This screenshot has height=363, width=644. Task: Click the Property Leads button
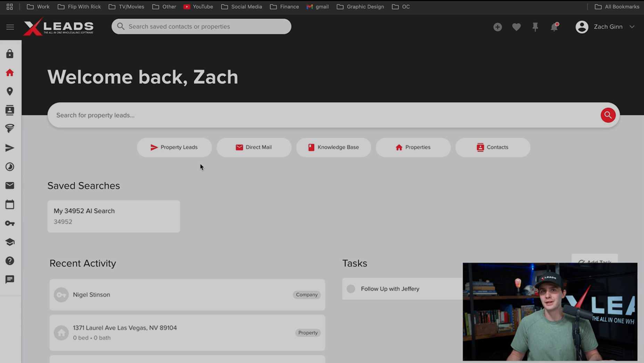tap(174, 147)
